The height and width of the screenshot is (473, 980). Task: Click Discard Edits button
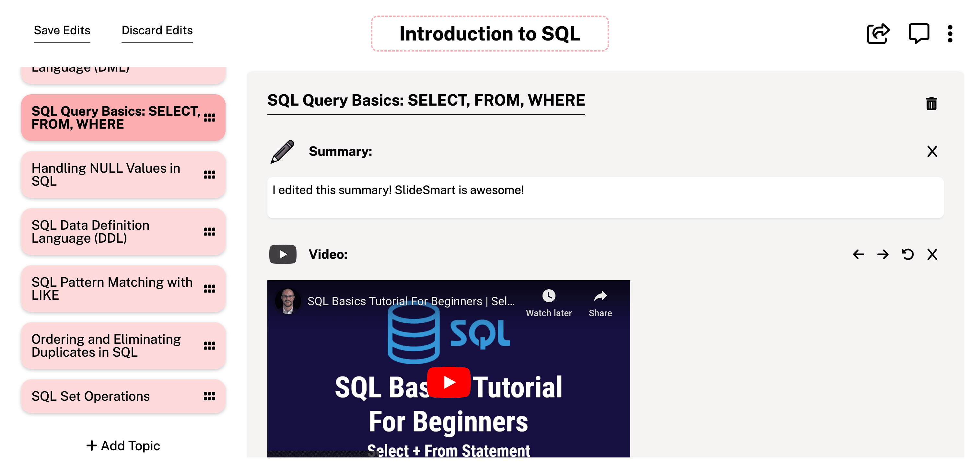click(157, 29)
